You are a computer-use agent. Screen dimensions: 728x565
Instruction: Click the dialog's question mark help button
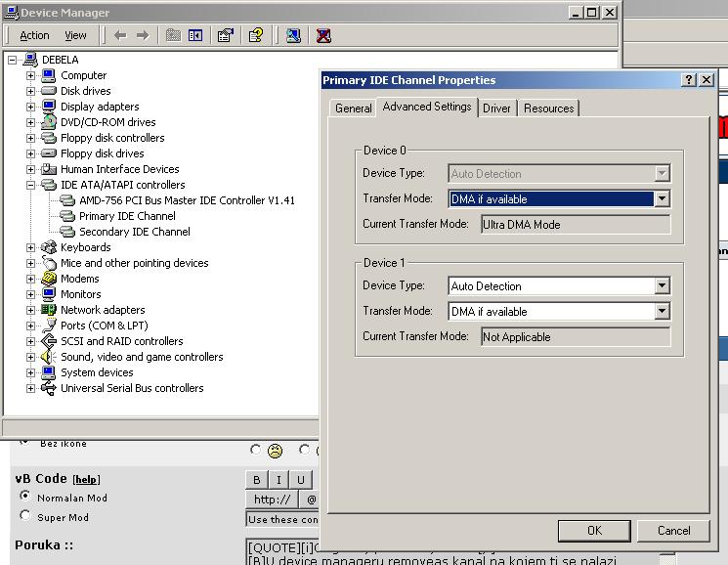point(688,80)
